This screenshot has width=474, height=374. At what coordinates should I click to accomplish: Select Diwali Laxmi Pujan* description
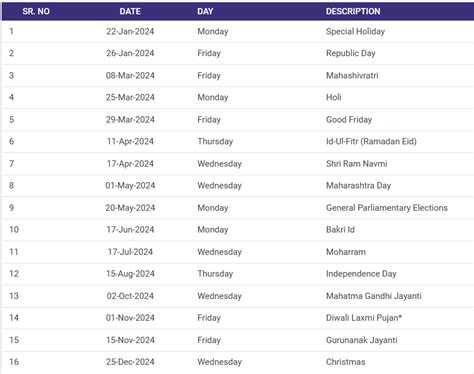click(x=364, y=318)
